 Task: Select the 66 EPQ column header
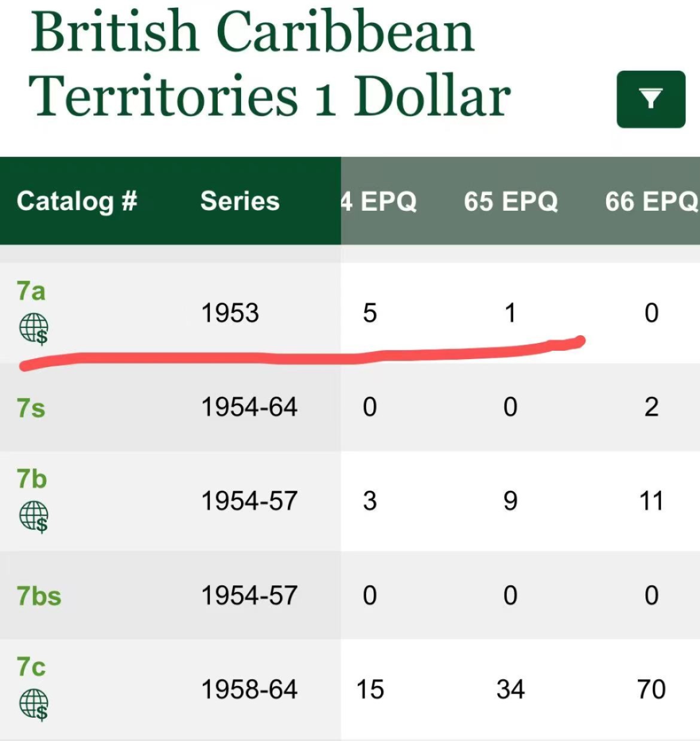tap(651, 201)
